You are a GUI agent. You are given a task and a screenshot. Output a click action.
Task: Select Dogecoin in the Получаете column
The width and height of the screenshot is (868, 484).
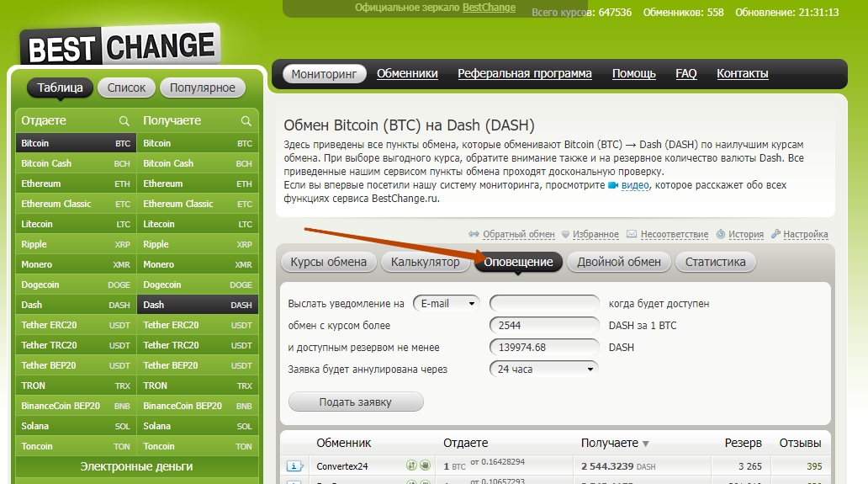pos(198,285)
